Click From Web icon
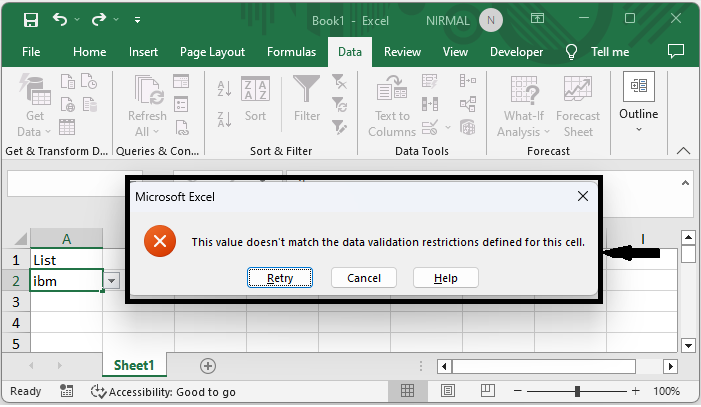 click(68, 105)
